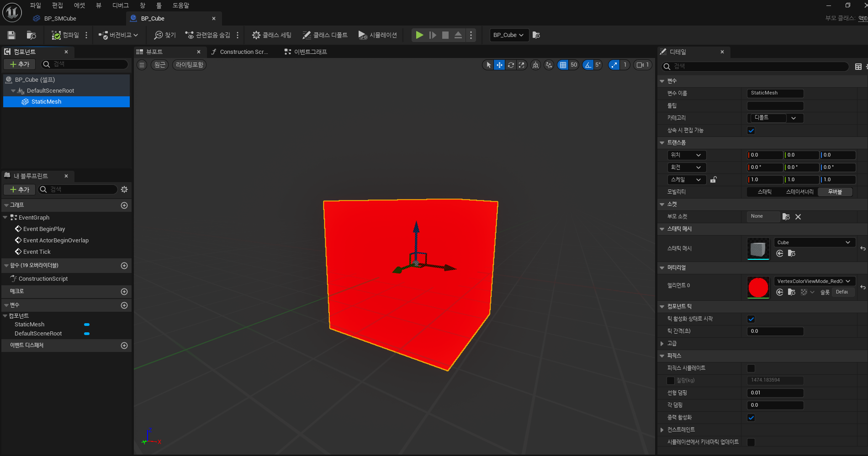Open 클래스 세팅

(x=271, y=35)
